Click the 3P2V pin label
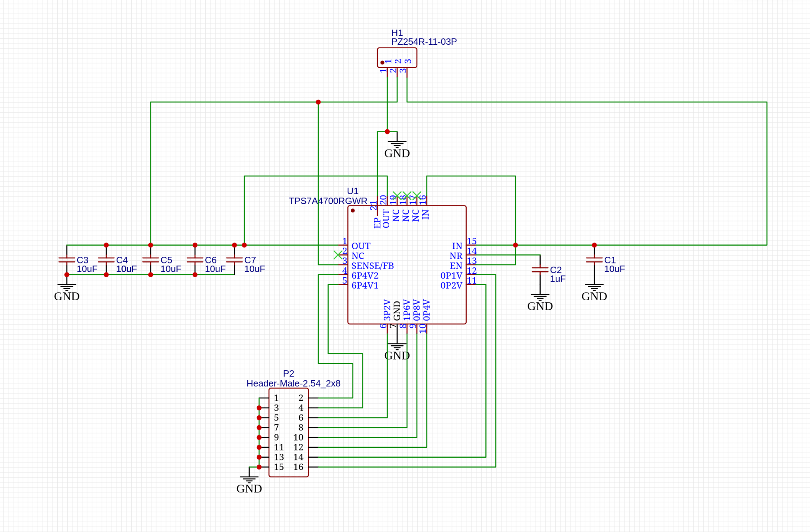The height and width of the screenshot is (532, 810). pyautogui.click(x=387, y=310)
